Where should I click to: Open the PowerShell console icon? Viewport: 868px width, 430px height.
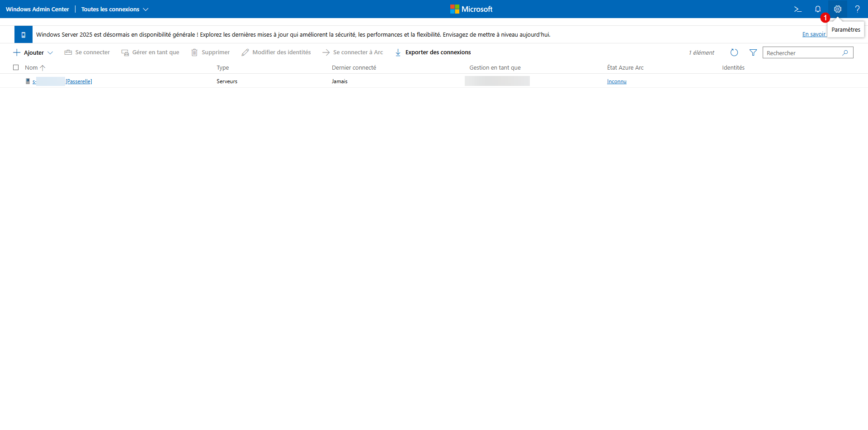point(797,9)
